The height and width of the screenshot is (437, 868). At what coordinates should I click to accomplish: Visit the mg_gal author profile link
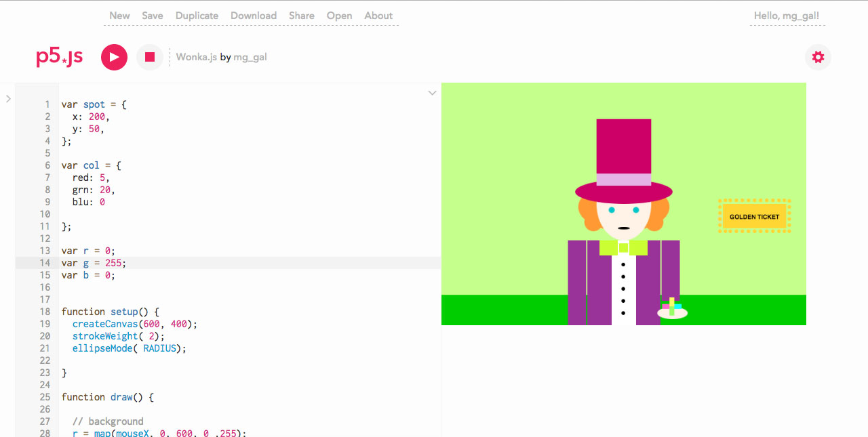[x=250, y=57]
